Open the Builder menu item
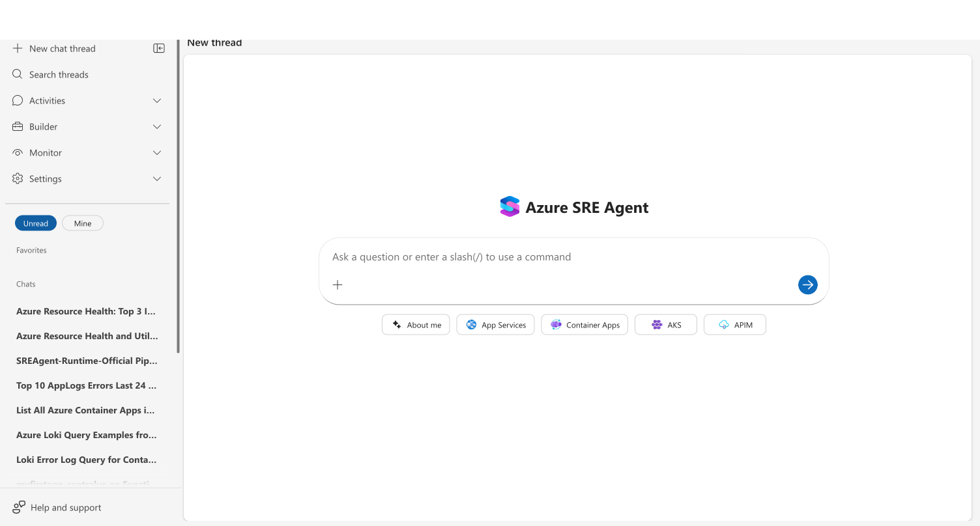Image resolution: width=980 pixels, height=526 pixels. pyautogui.click(x=87, y=126)
